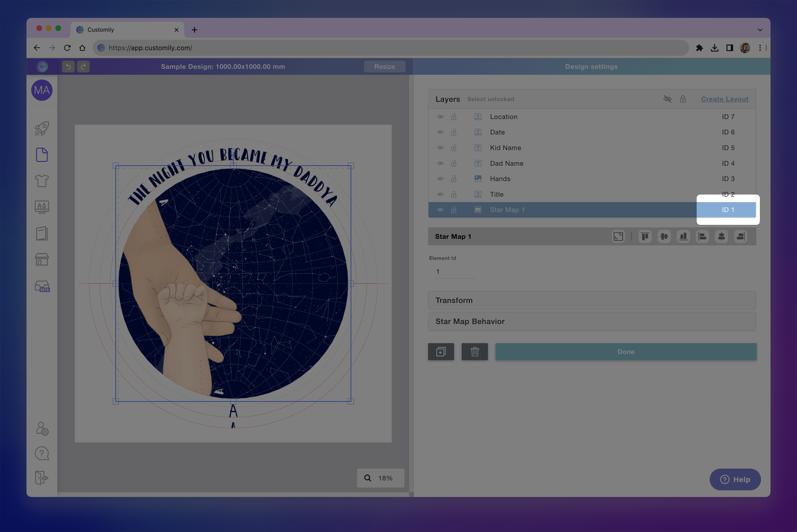Toggle visibility of the Title layer
The height and width of the screenshot is (532, 797).
[x=440, y=194]
